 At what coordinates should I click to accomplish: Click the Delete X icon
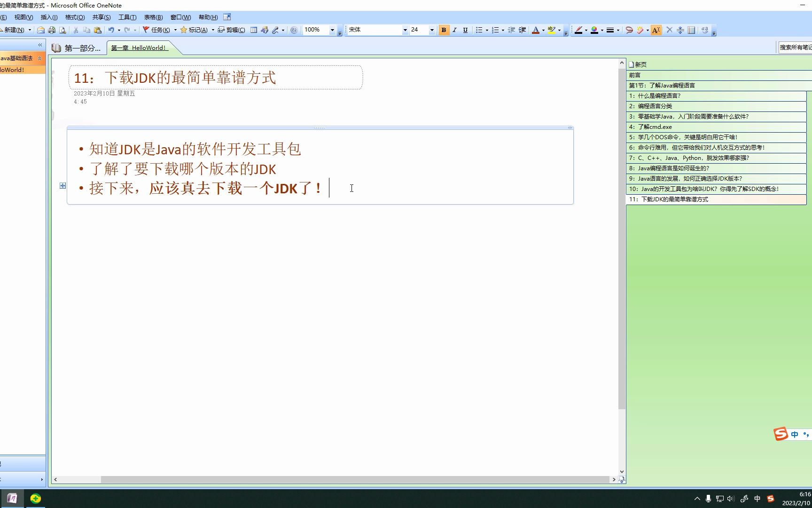point(670,30)
